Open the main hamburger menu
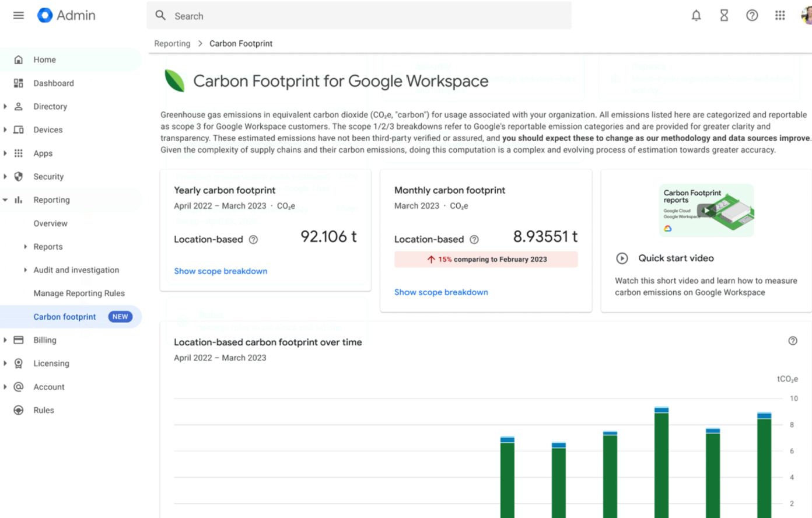The width and height of the screenshot is (812, 518). pyautogui.click(x=19, y=16)
